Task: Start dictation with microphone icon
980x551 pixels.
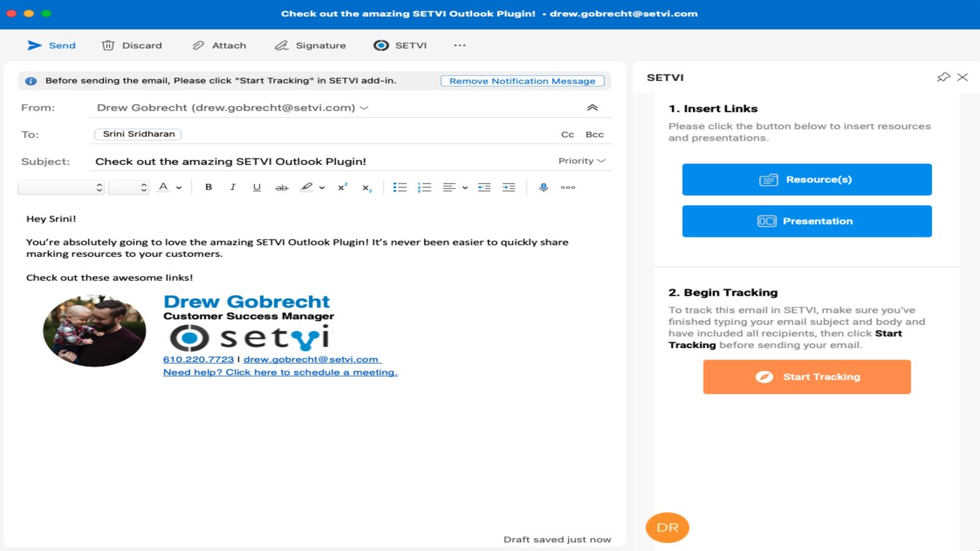Action: pos(544,187)
